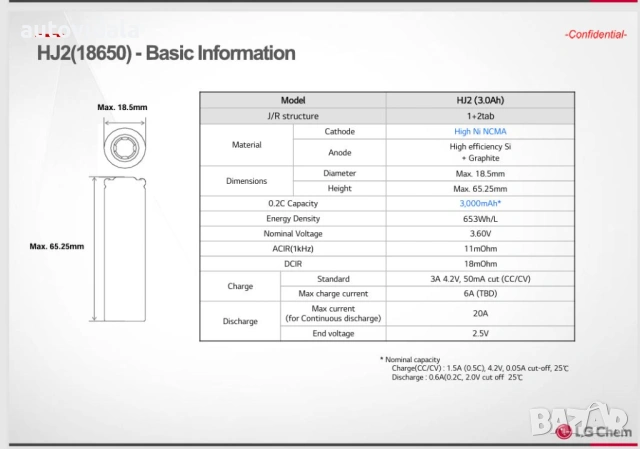Viewport: 640px width, 449px height.
Task: Click the "Standard" cell
Action: pyautogui.click(x=333, y=279)
